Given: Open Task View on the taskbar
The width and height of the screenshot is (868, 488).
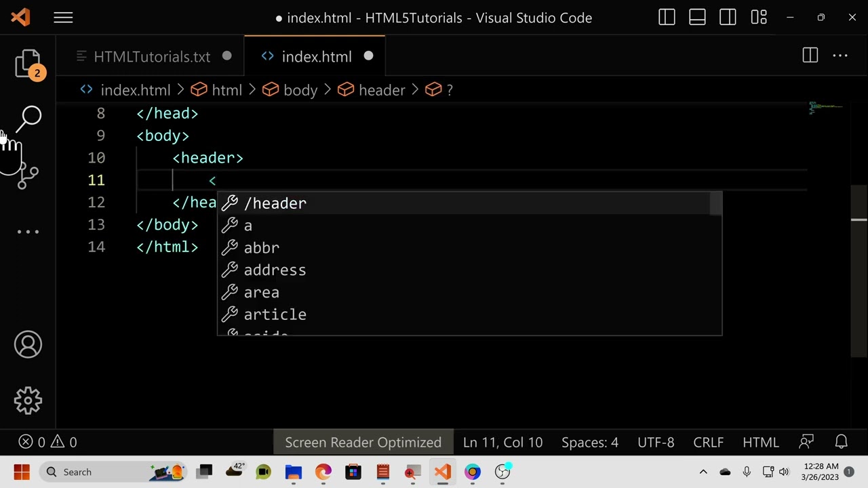Looking at the screenshot, I should click(x=204, y=472).
